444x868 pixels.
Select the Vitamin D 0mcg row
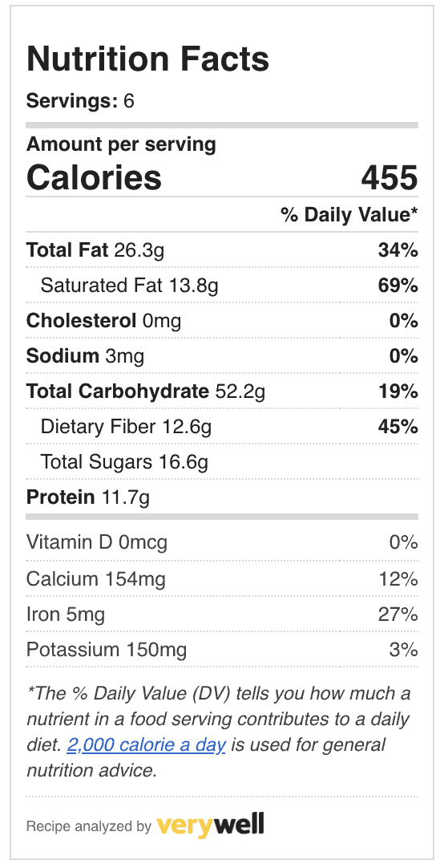point(222,542)
